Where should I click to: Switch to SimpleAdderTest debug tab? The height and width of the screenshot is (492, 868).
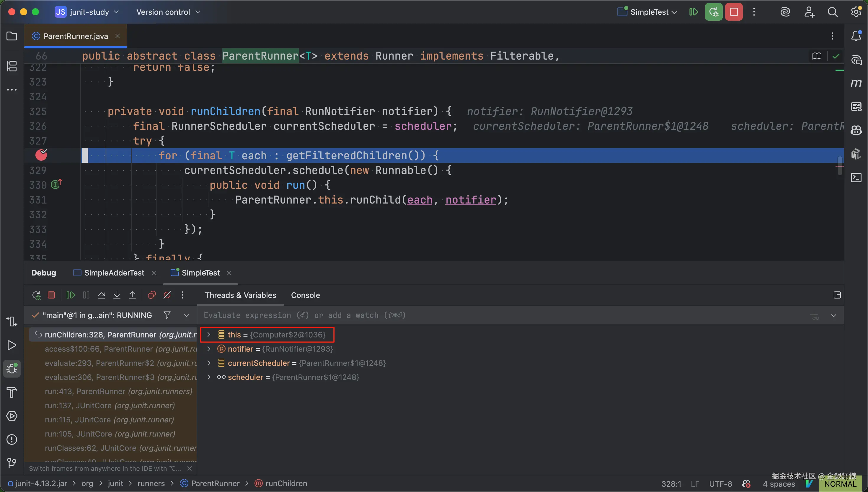tap(114, 273)
